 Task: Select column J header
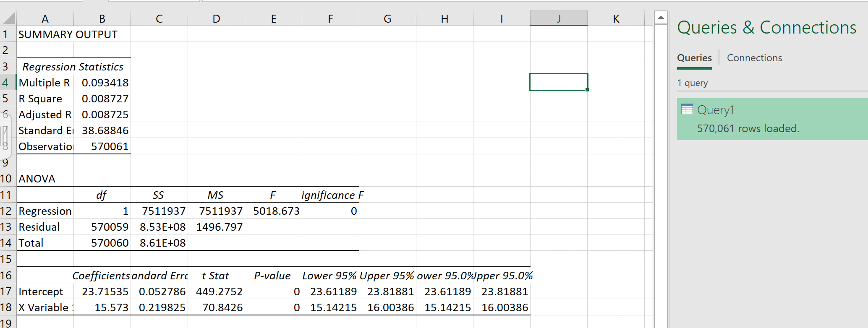tap(559, 18)
